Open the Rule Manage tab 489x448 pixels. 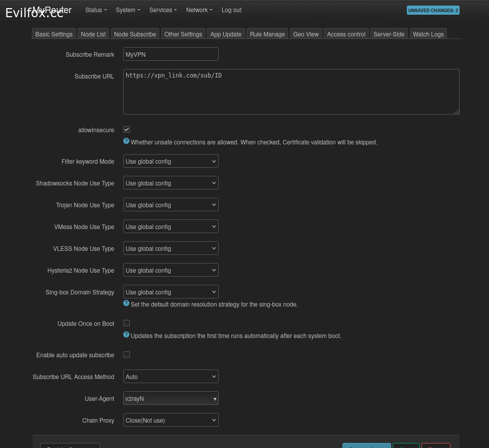point(267,34)
